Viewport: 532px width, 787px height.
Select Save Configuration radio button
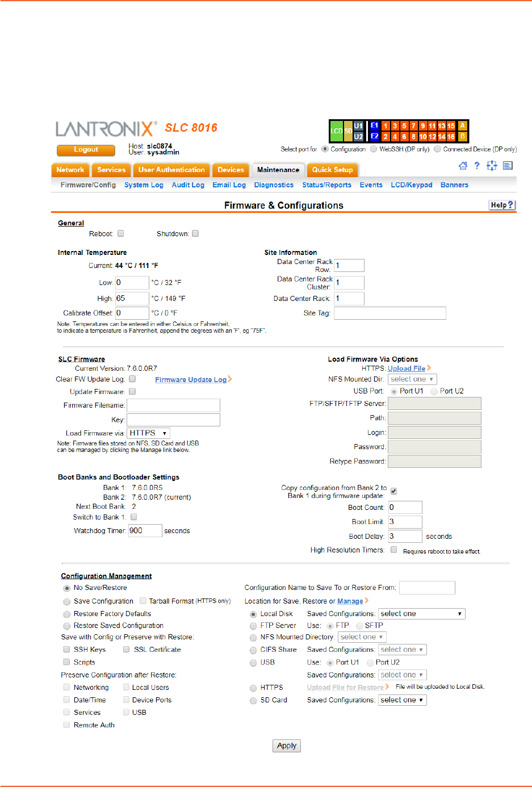67,601
